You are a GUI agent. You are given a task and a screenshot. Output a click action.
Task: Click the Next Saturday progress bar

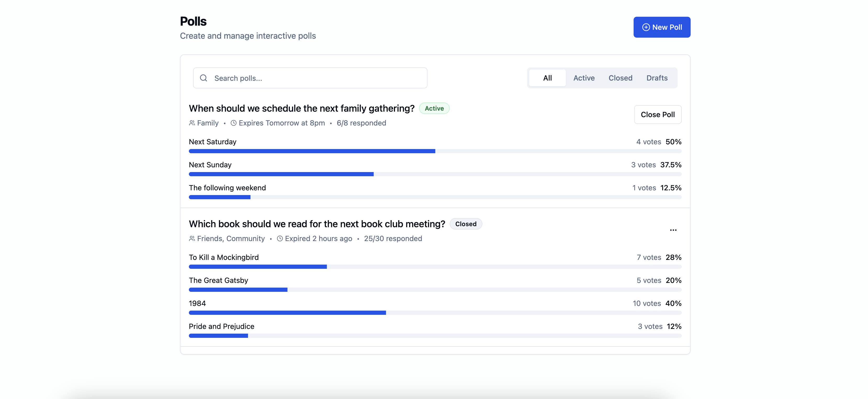pos(435,151)
